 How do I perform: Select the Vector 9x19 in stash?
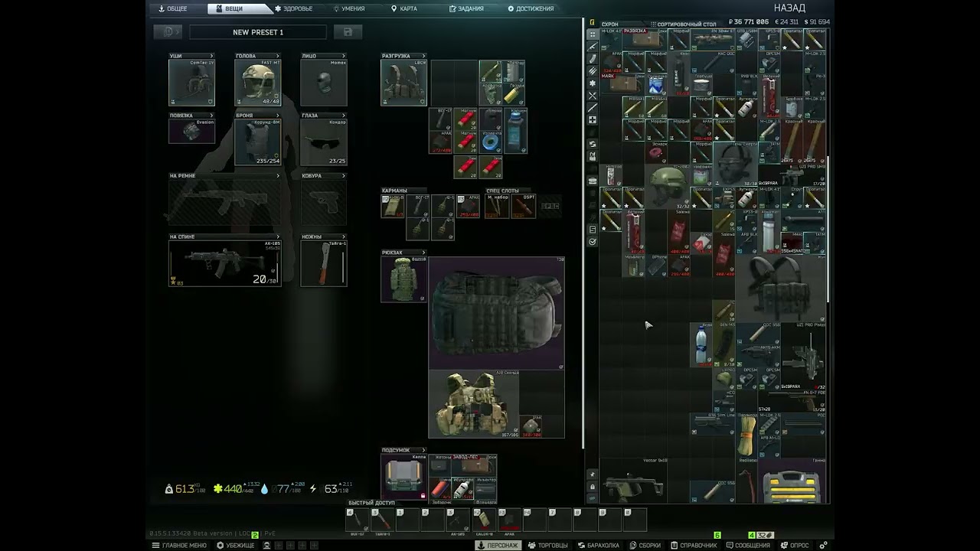633,480
